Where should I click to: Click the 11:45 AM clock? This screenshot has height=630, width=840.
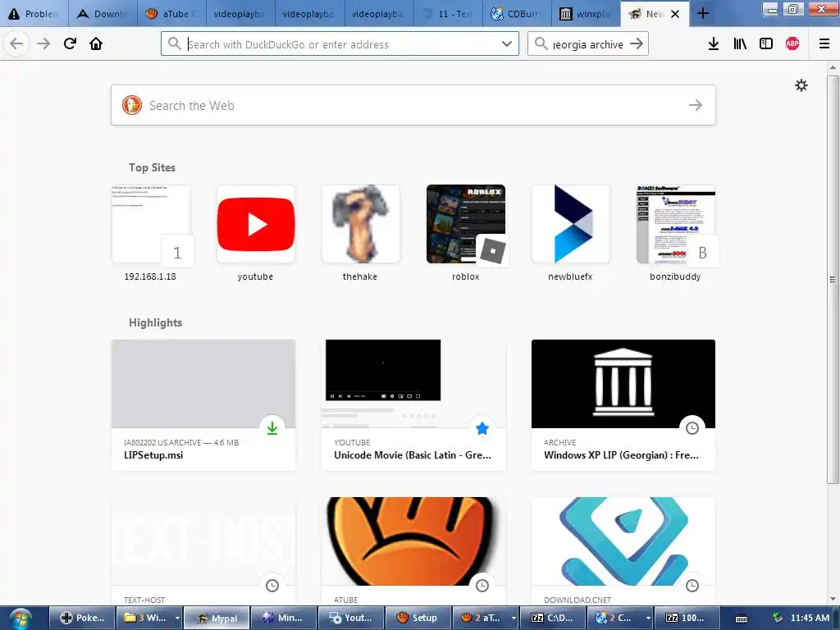(810, 618)
